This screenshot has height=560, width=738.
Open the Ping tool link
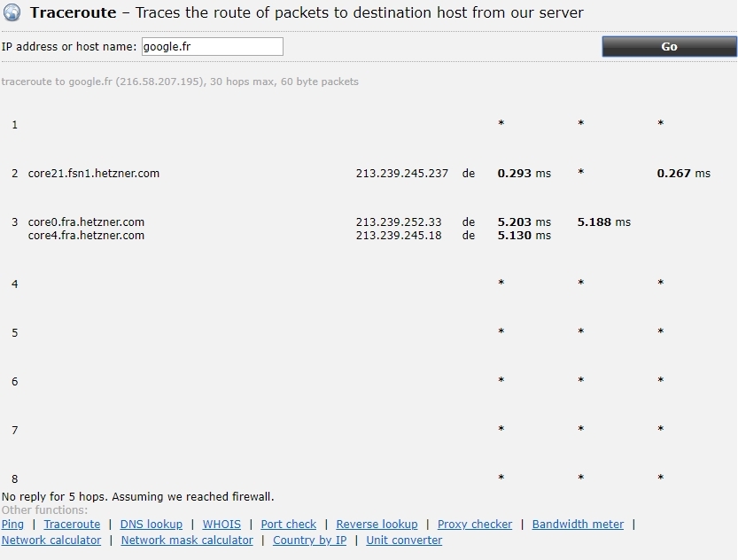click(x=12, y=525)
